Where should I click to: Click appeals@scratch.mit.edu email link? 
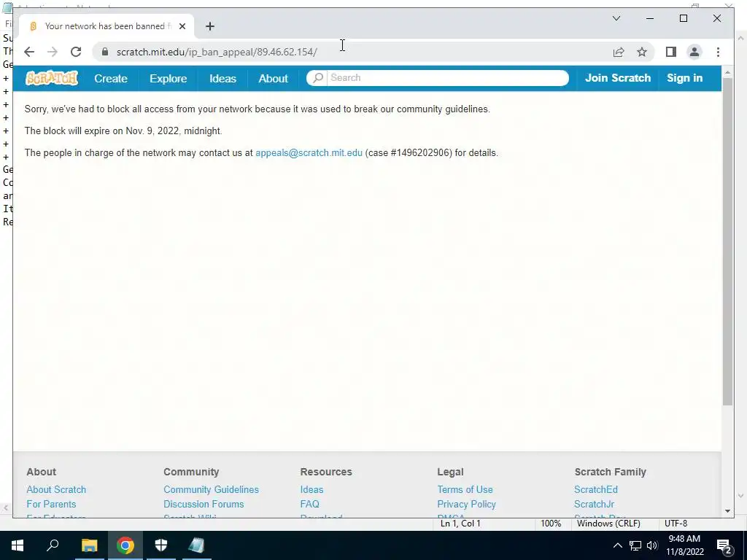[309, 153]
